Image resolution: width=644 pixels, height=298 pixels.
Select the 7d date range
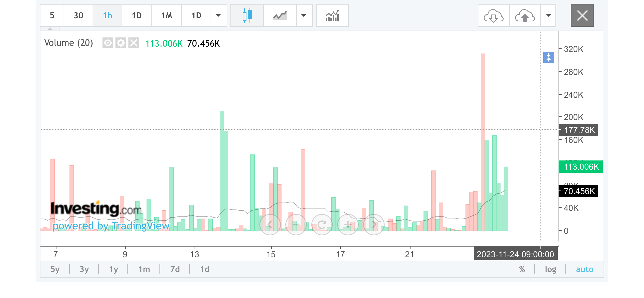(x=175, y=269)
